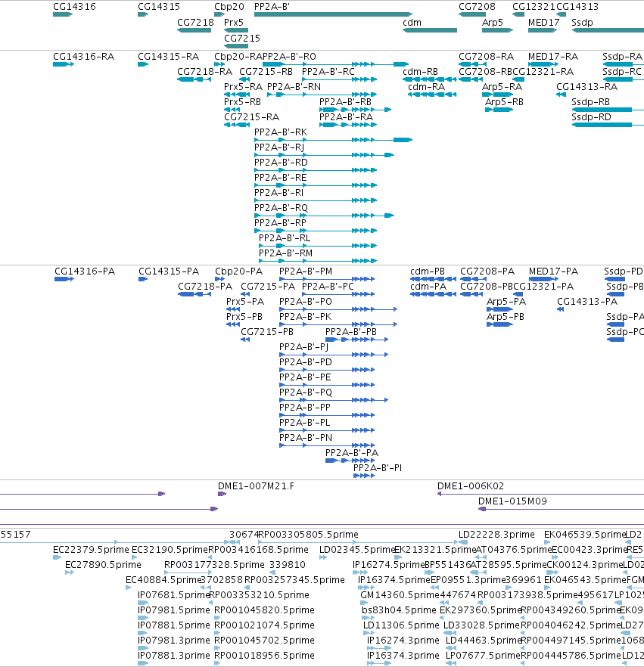Select the cdm gene feature
Image resolution: width=644 pixels, height=667 pixels.
430,30
